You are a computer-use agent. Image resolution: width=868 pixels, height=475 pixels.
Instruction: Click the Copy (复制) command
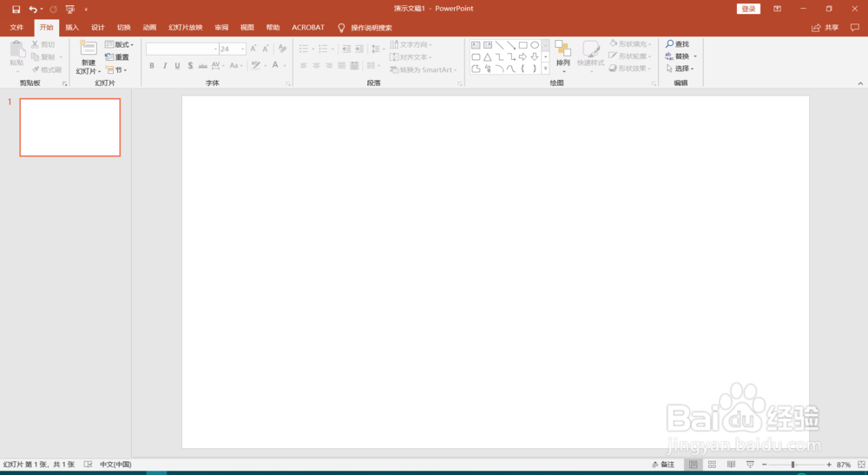43,57
